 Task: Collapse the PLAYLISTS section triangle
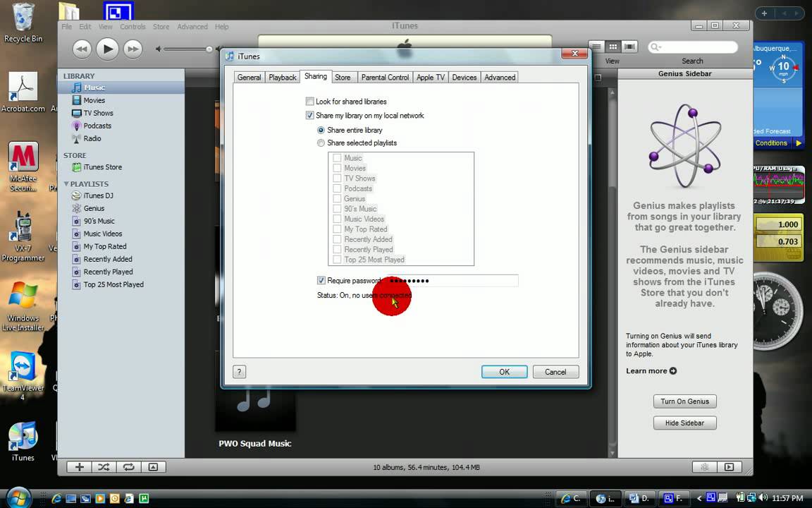tap(66, 184)
